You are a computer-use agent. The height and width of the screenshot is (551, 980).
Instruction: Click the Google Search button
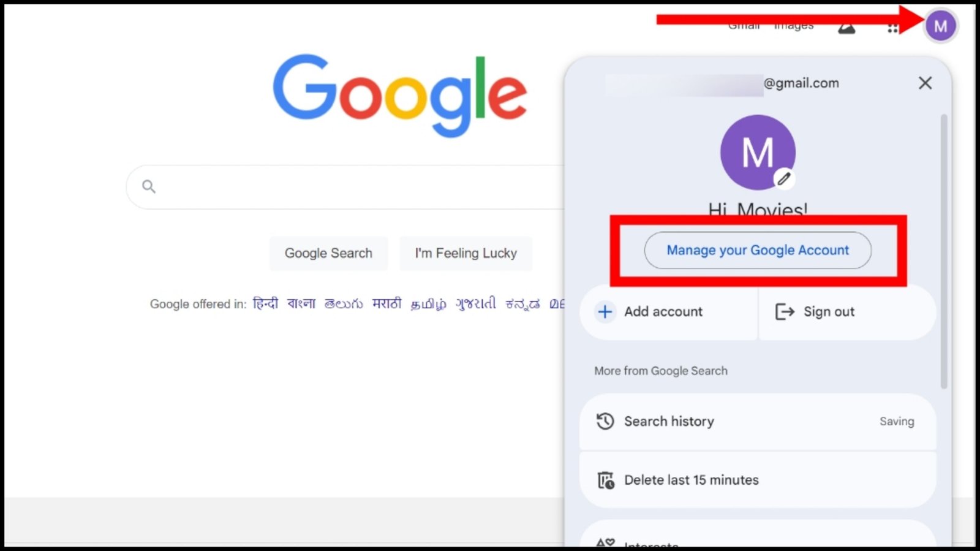(328, 253)
